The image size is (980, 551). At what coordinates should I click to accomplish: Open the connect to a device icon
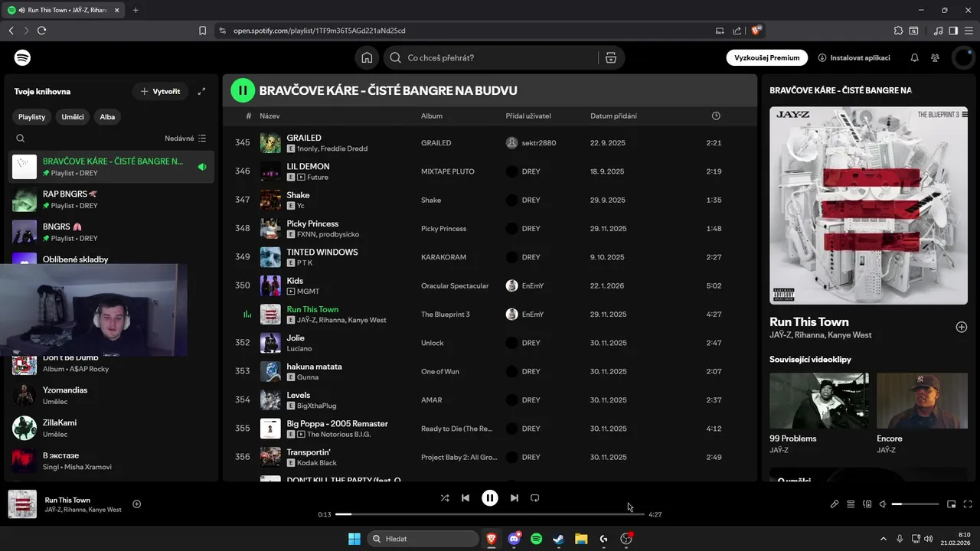pos(867,504)
